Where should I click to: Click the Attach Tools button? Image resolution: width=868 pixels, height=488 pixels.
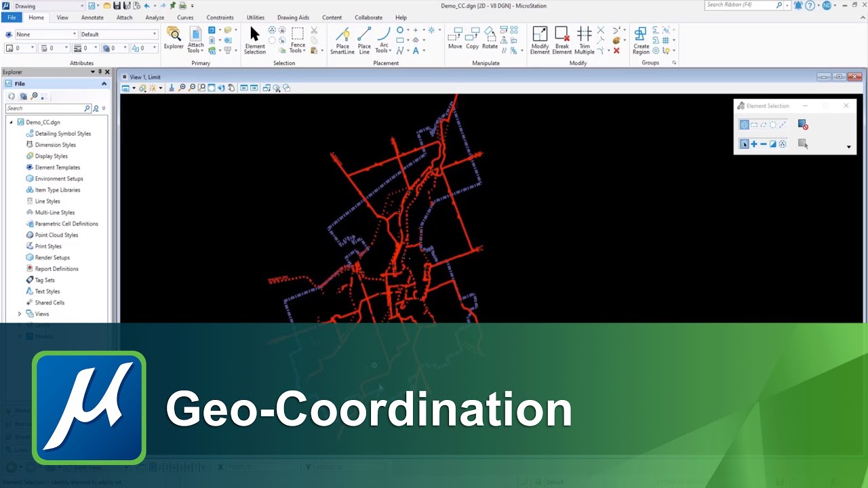pyautogui.click(x=195, y=41)
